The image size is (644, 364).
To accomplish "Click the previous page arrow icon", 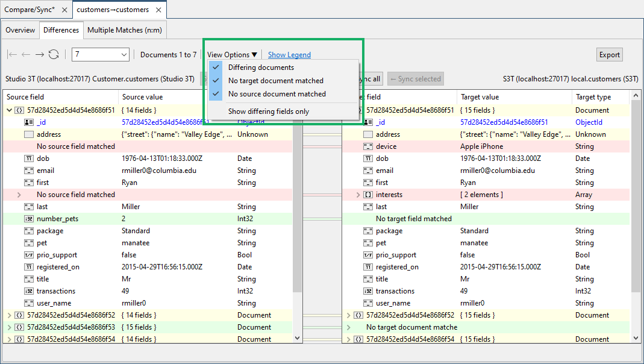I will (x=26, y=54).
